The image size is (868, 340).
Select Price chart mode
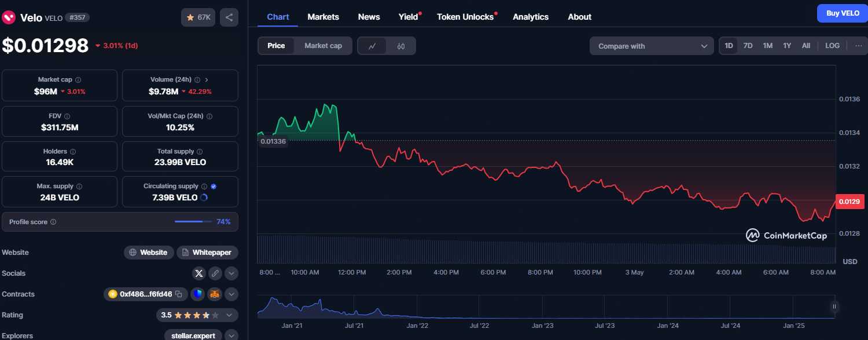click(x=276, y=46)
